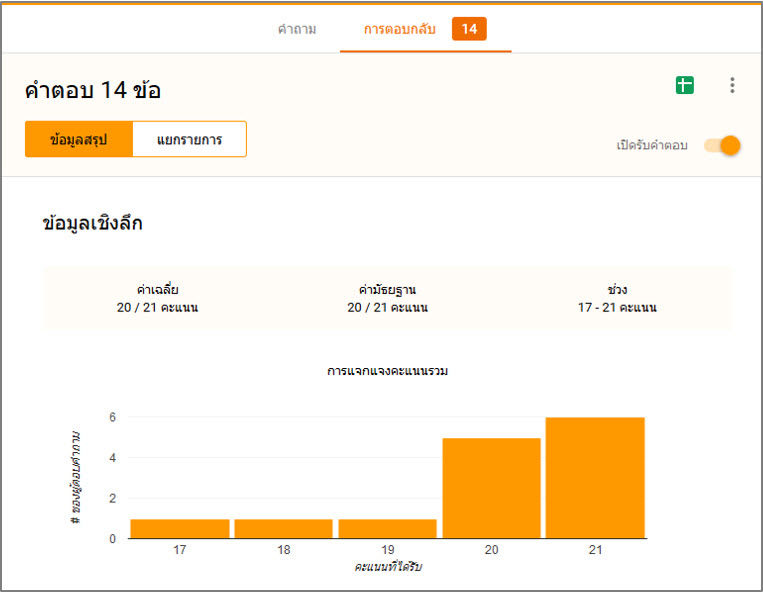The image size is (763, 595).
Task: Click the ค่ามัธยฐาน median score statistic
Action: tap(387, 298)
